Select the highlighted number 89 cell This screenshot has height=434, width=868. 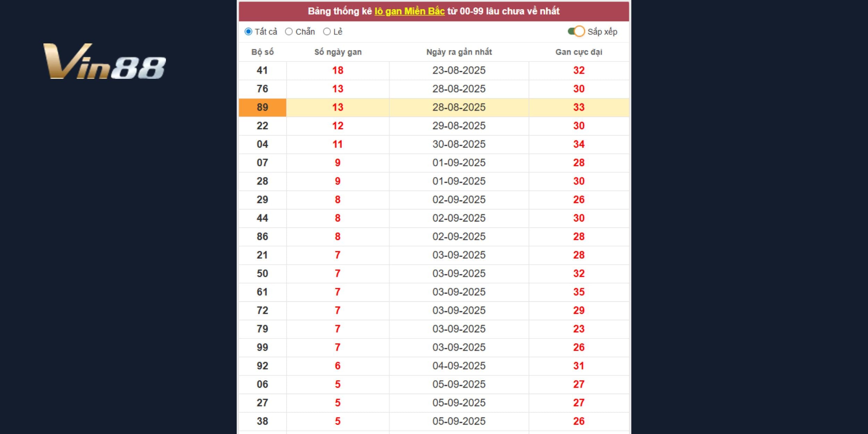point(262,107)
